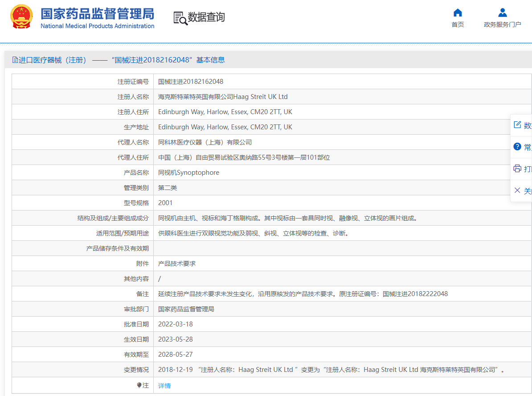Select effective date 2023-05-28
The height and width of the screenshot is (396, 532).
pyautogui.click(x=176, y=339)
